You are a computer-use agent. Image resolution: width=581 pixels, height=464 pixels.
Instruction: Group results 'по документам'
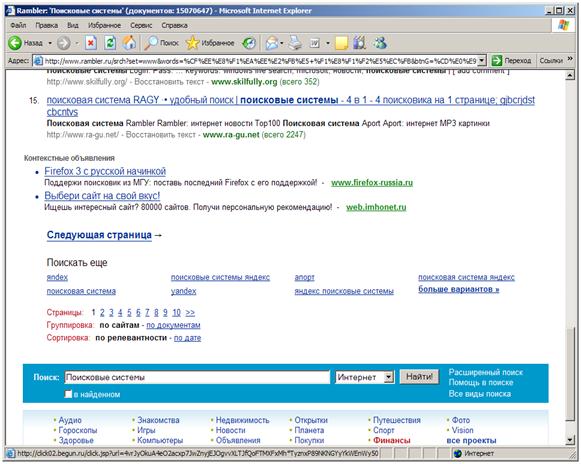[173, 325]
